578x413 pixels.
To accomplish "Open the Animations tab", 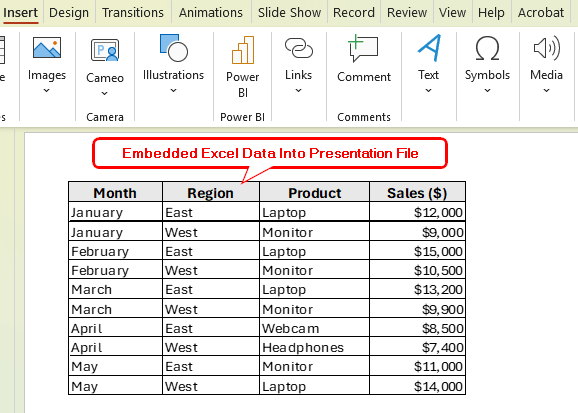I will pyautogui.click(x=211, y=13).
